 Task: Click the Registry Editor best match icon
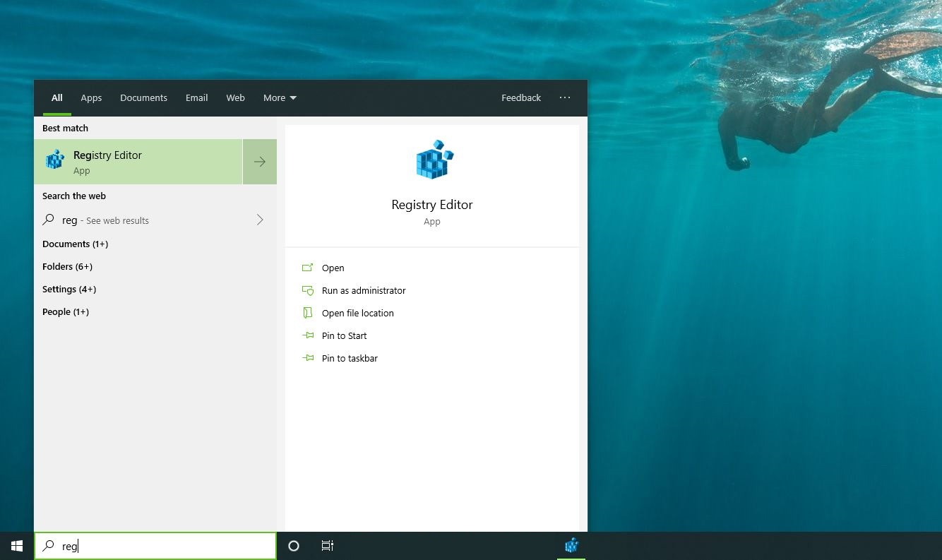point(54,160)
